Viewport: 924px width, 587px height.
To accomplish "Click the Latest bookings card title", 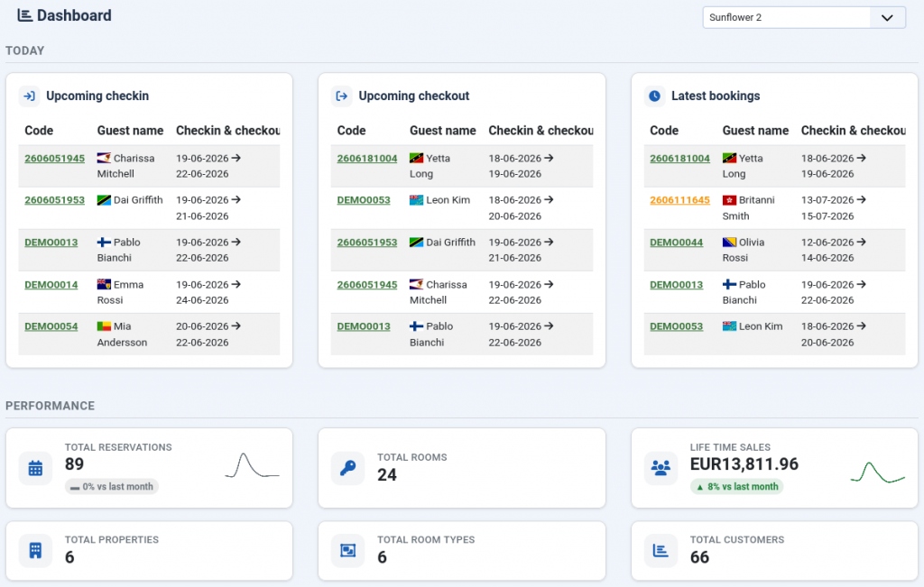I will [716, 96].
